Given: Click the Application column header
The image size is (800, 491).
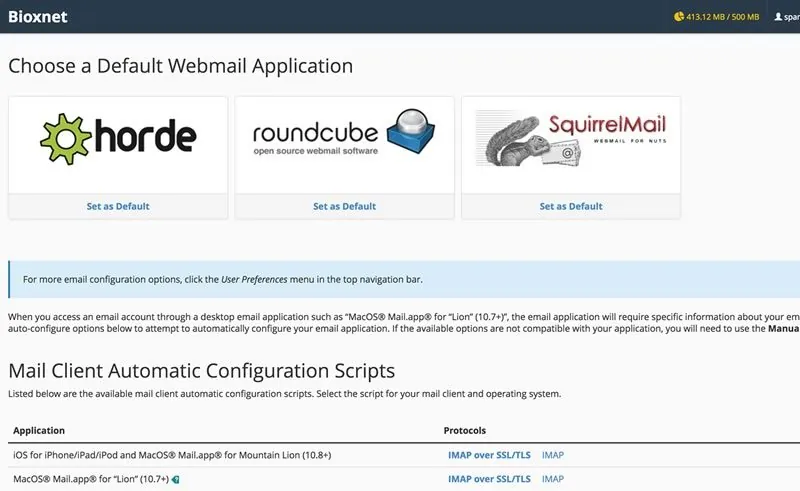Looking at the screenshot, I should tap(39, 431).
